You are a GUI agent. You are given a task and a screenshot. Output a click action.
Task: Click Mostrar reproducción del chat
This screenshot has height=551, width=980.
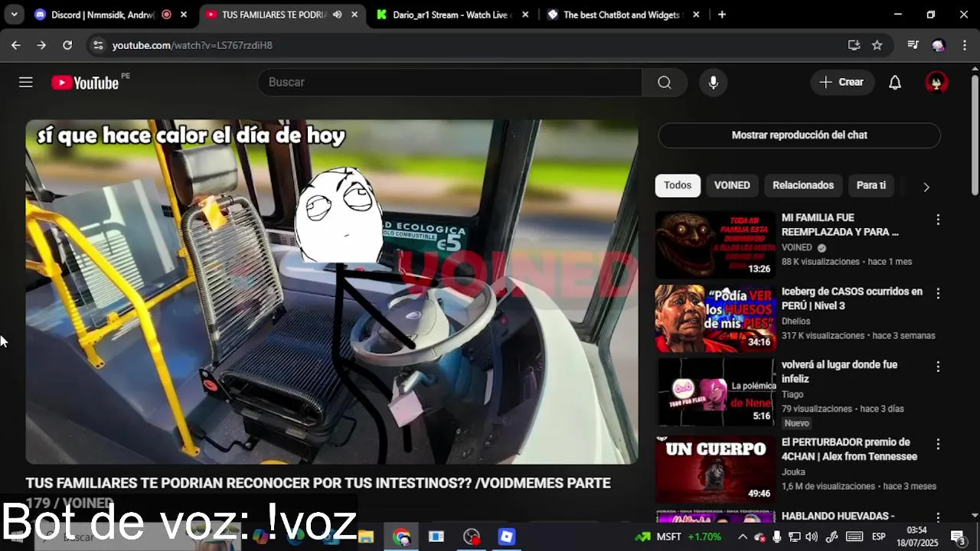pyautogui.click(x=799, y=135)
